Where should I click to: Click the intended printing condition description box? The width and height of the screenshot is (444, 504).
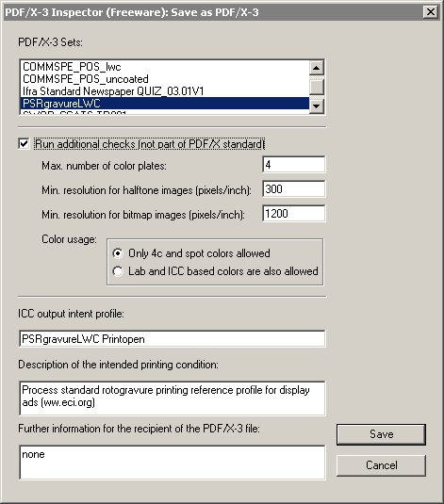pos(173,398)
